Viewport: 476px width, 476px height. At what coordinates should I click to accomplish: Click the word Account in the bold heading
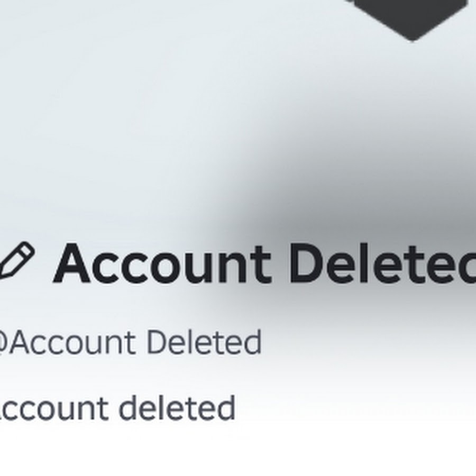[162, 264]
